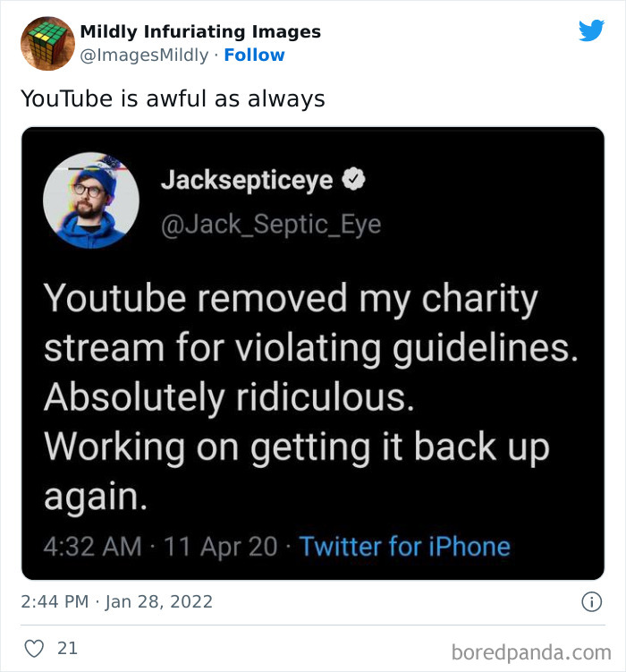This screenshot has height=672, width=626.
Task: Open the embedded screenshot image
Action: (313, 353)
